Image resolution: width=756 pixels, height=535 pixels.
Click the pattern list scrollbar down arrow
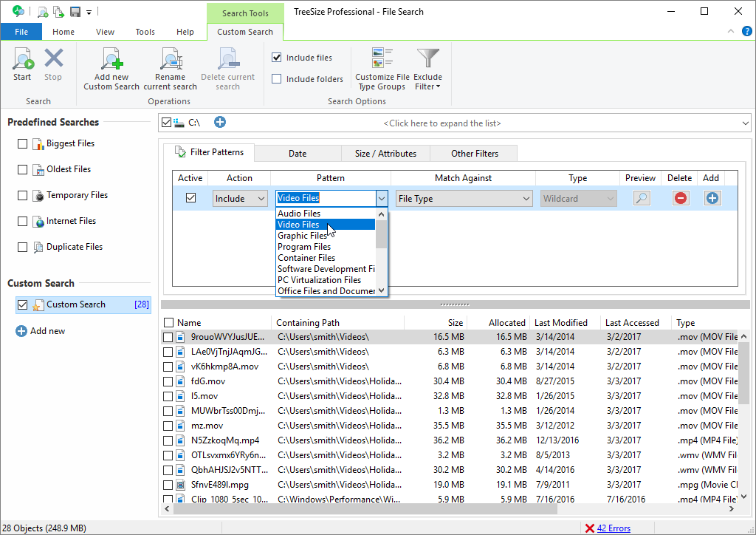[382, 290]
